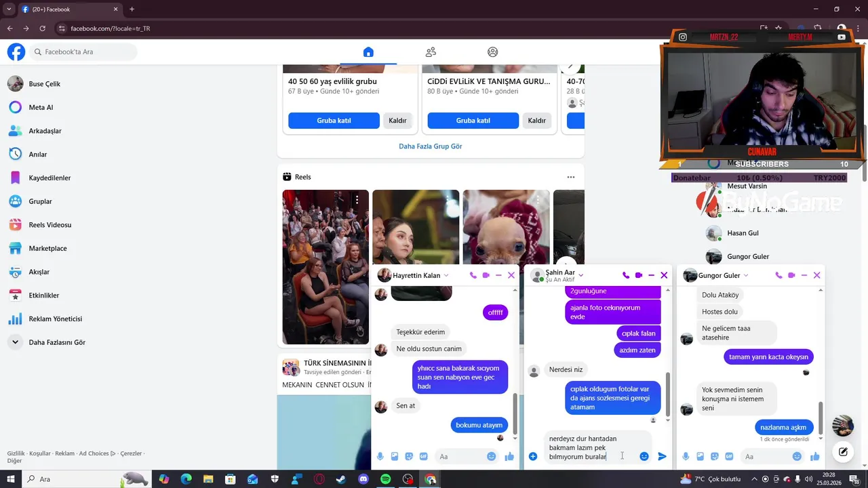The height and width of the screenshot is (488, 868).
Task: Choose a GIF in Hayrettin Kalan chat
Action: 424,457
